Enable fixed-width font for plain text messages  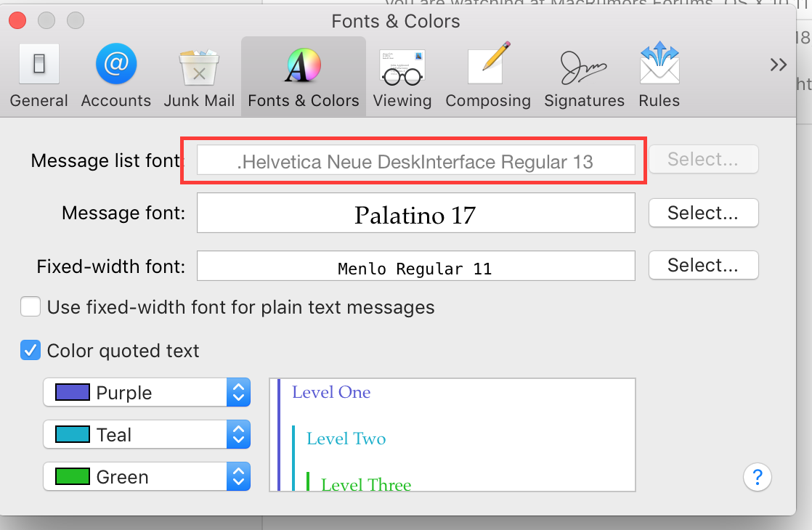pos(31,306)
